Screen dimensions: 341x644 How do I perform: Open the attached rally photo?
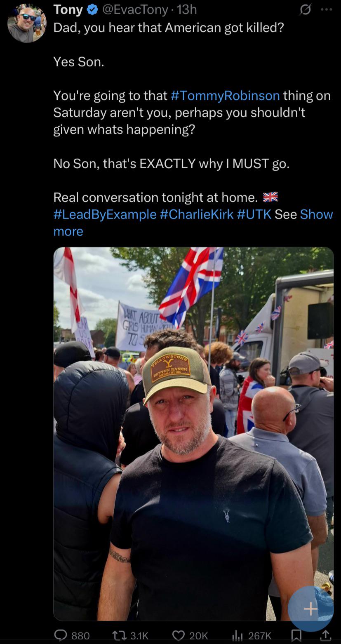(x=193, y=434)
